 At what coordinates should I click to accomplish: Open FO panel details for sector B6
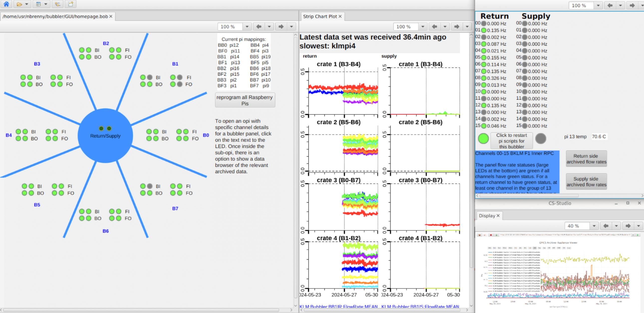click(x=128, y=218)
